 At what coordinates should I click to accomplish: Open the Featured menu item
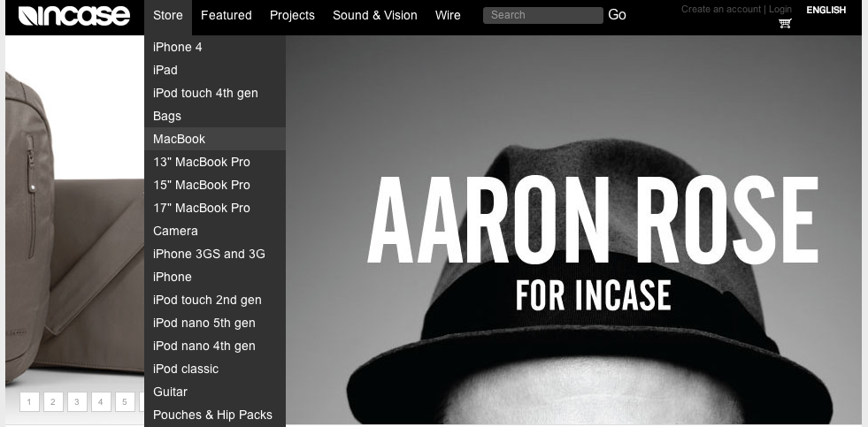click(226, 16)
